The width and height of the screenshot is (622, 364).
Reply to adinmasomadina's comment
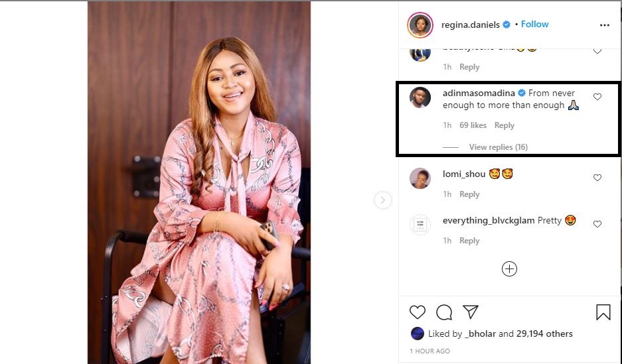pos(505,125)
